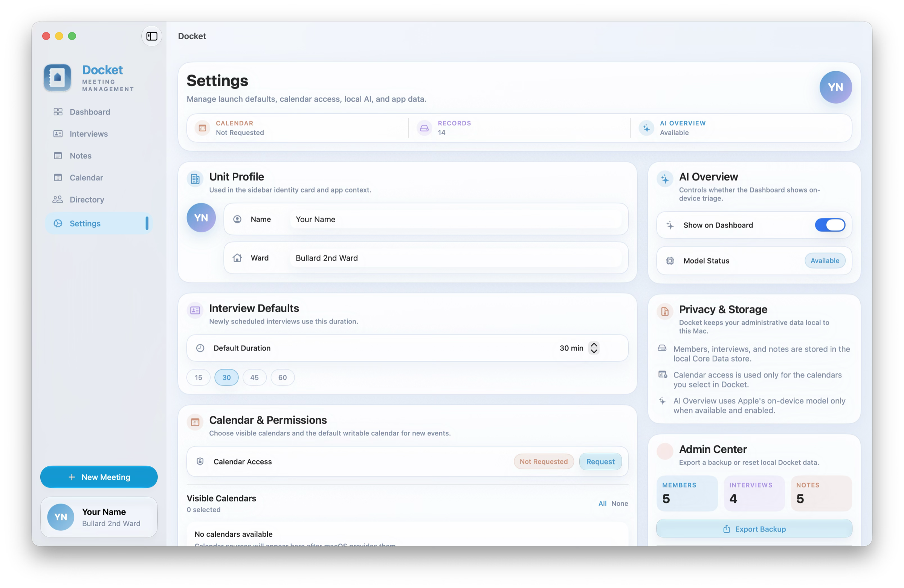Click the Calendar status summary icon
Viewport: 904px width, 588px height.
pos(202,128)
